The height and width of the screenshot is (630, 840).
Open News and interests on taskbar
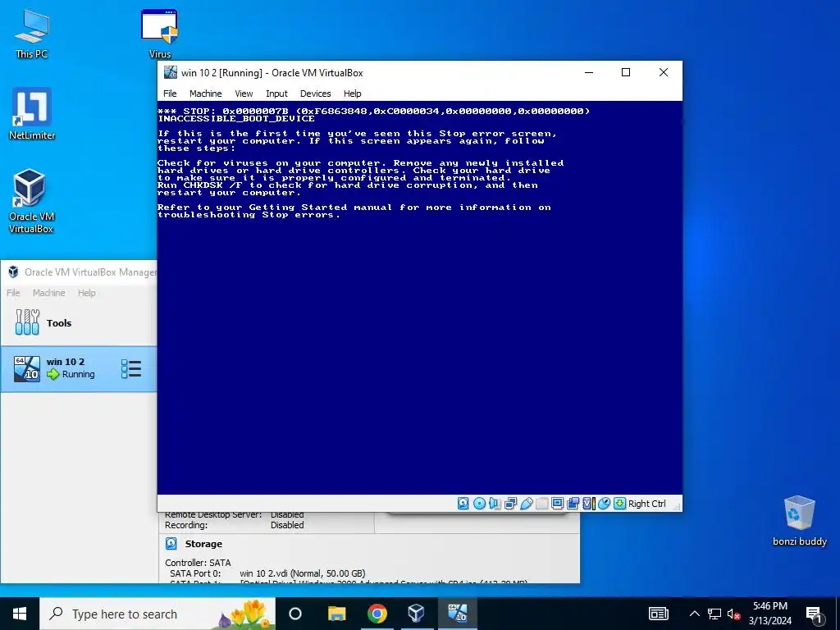point(659,614)
